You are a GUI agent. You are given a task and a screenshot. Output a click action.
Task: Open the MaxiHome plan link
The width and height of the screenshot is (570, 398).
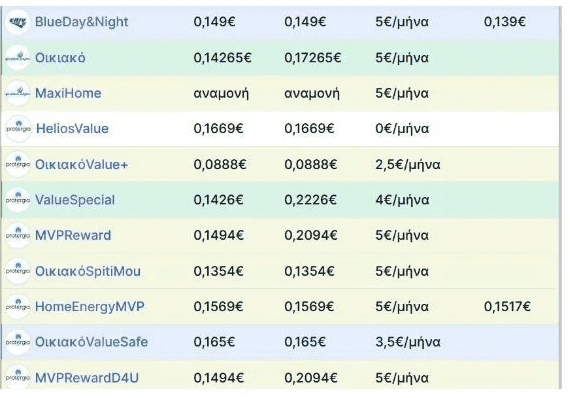(x=68, y=93)
